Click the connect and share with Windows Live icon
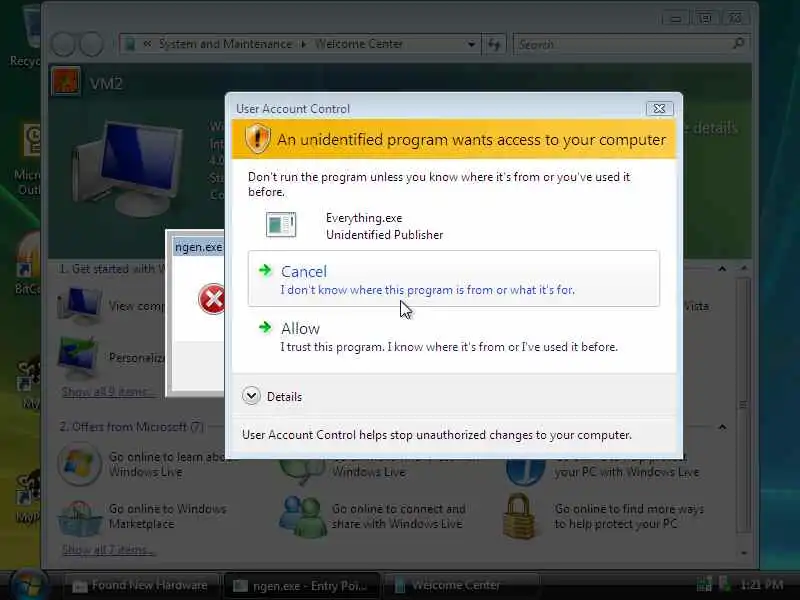 click(x=303, y=516)
